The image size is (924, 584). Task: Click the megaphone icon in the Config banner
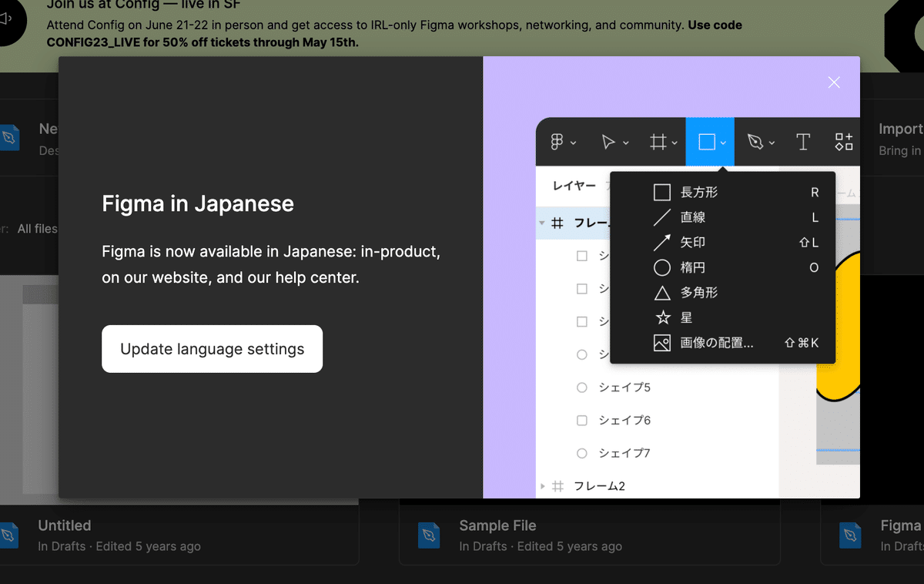click(6, 17)
